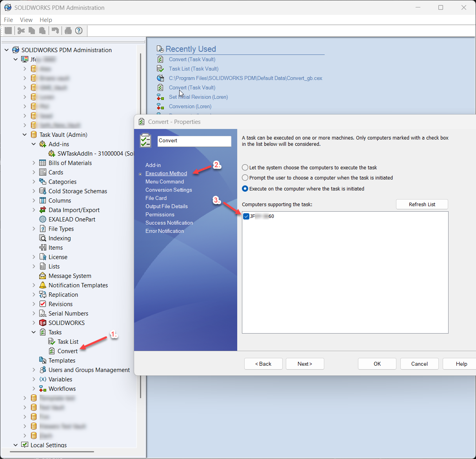Click the Refresh List button
The height and width of the screenshot is (459, 476).
coord(422,204)
